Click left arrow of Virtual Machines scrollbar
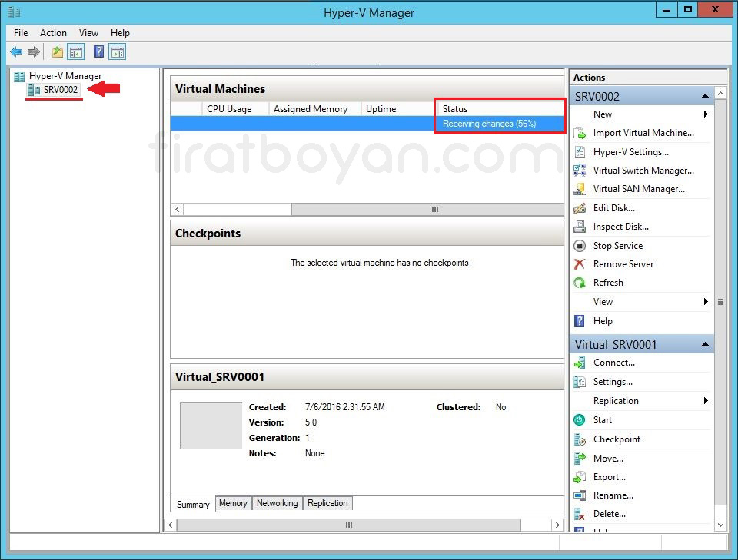Image resolution: width=738 pixels, height=560 pixels. tap(178, 209)
